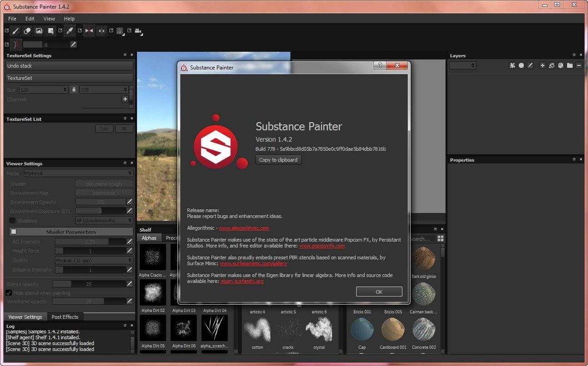Add a folder in Layers panel

pos(570,65)
